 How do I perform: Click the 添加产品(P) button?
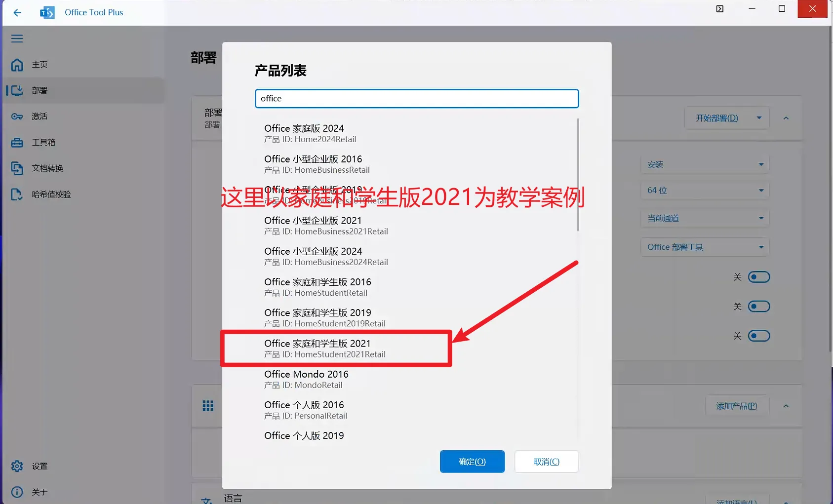tap(737, 406)
